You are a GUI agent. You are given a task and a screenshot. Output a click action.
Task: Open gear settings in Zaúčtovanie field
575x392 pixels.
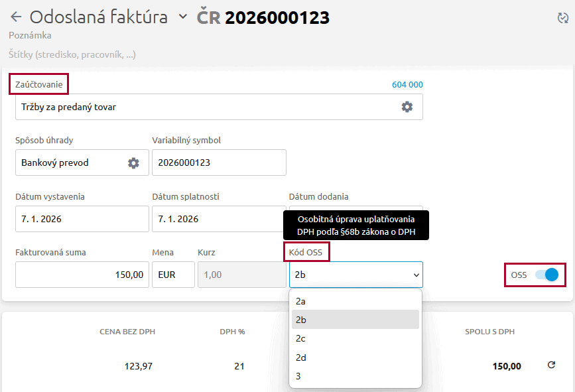(x=407, y=107)
